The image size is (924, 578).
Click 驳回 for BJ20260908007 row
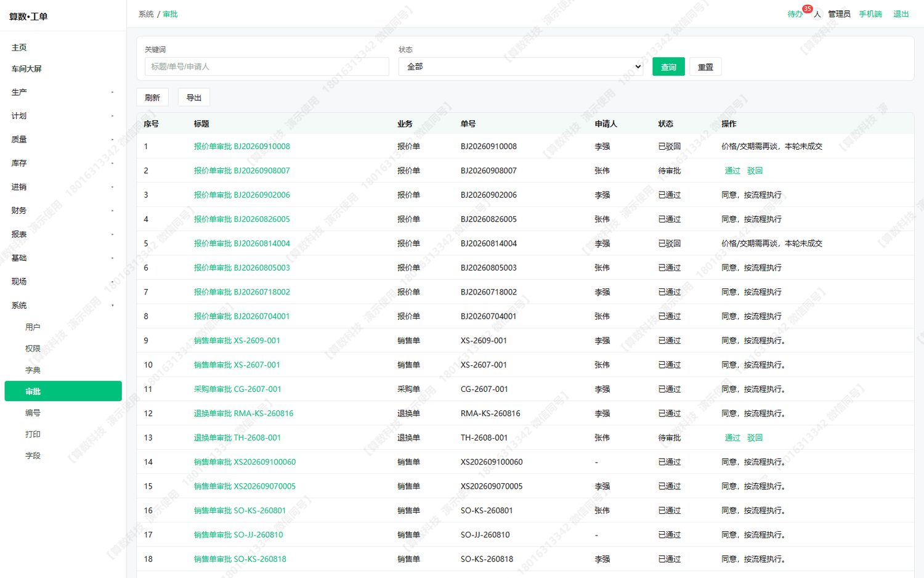tap(755, 171)
